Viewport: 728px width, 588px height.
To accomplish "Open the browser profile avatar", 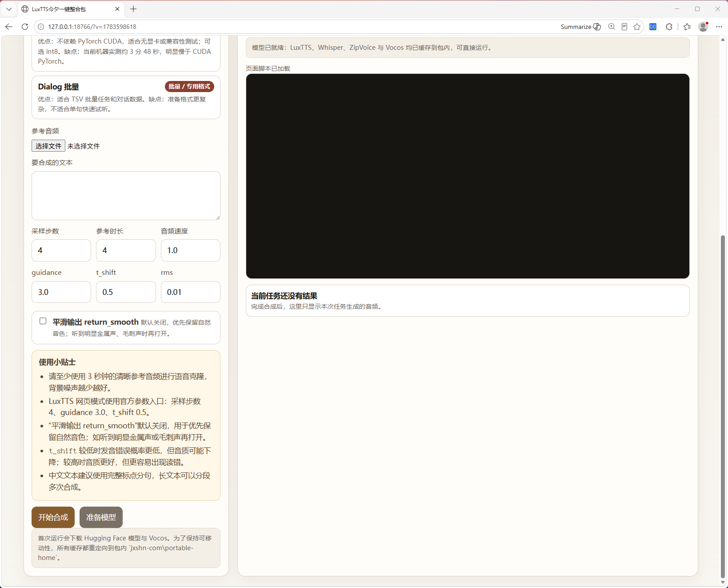I will [x=703, y=27].
